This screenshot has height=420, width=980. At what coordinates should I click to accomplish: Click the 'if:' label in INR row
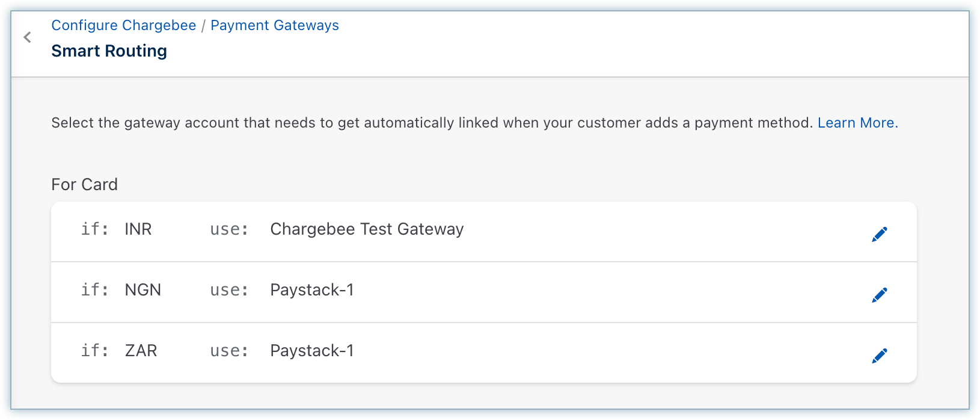pyautogui.click(x=94, y=229)
